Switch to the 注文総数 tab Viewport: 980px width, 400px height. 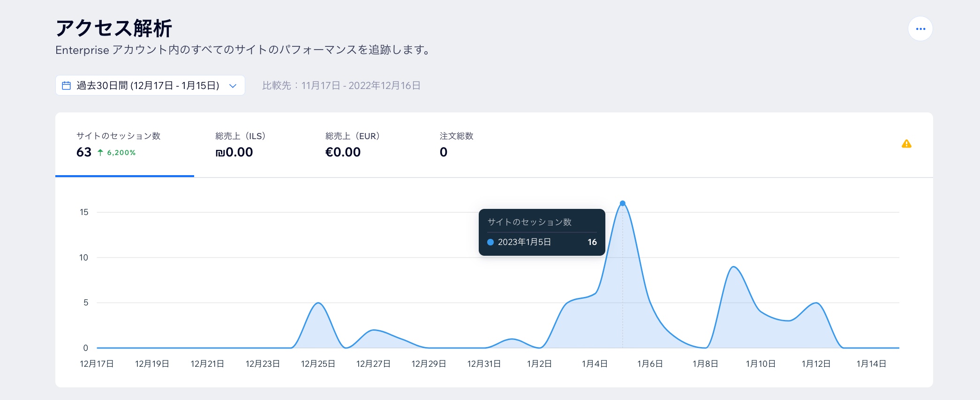[x=456, y=145]
